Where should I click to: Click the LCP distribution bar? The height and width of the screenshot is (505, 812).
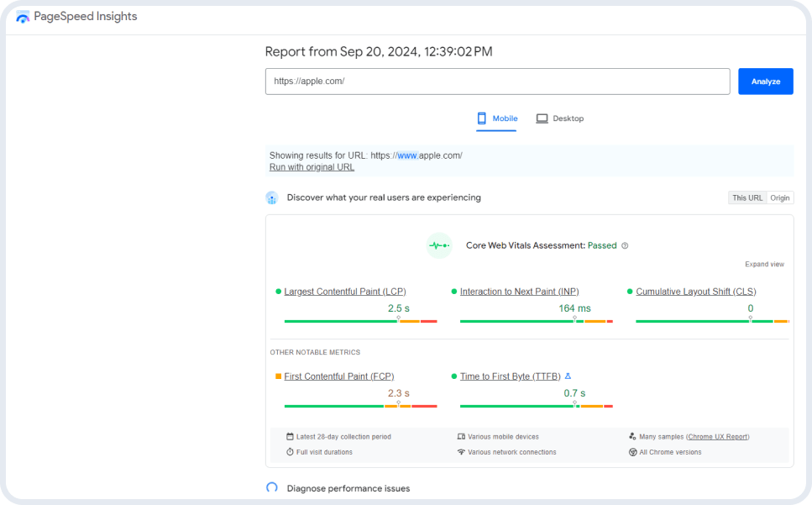coord(360,321)
